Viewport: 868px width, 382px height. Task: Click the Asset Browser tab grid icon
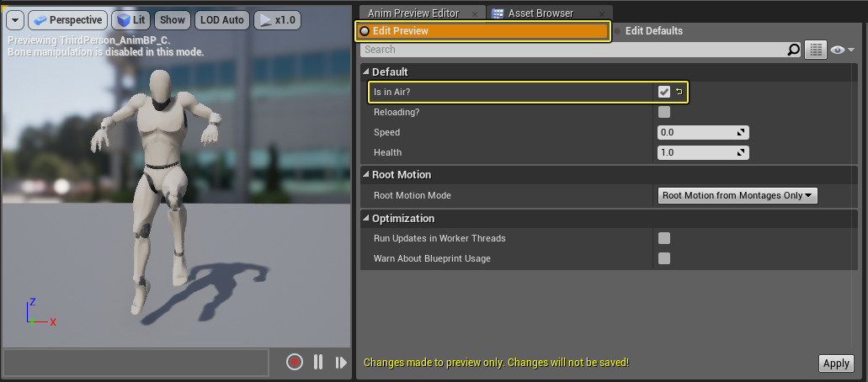(x=498, y=13)
